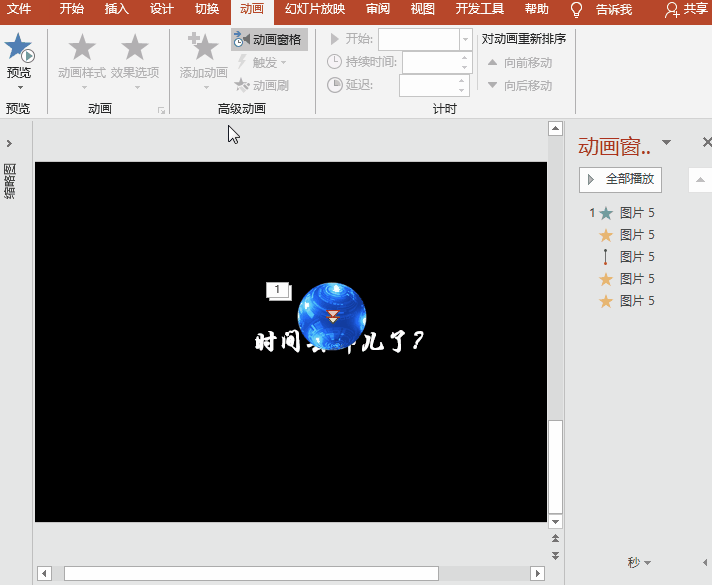712x585 pixels.
Task: Click the Animation Painter (动画刷) button
Action: pos(262,85)
